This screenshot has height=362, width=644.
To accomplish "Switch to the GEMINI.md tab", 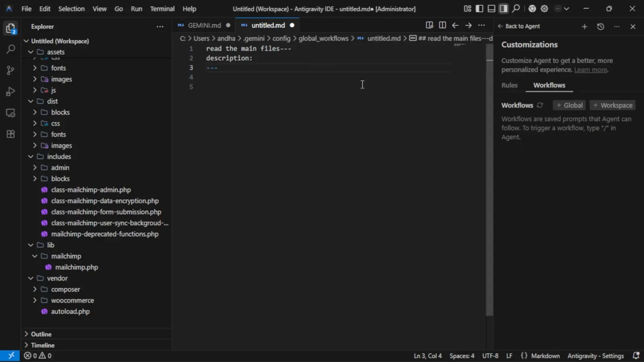I will [x=204, y=25].
